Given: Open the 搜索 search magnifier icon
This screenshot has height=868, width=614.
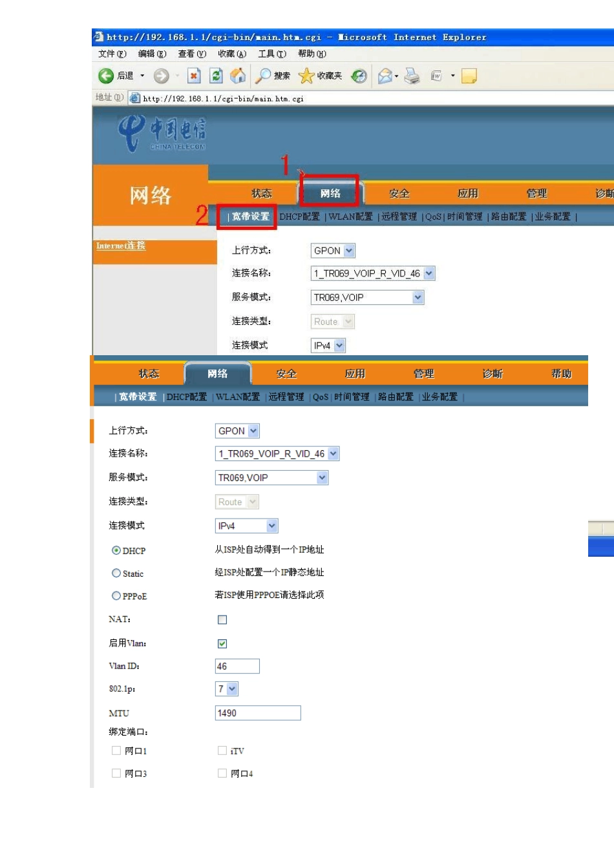Looking at the screenshot, I should [264, 76].
